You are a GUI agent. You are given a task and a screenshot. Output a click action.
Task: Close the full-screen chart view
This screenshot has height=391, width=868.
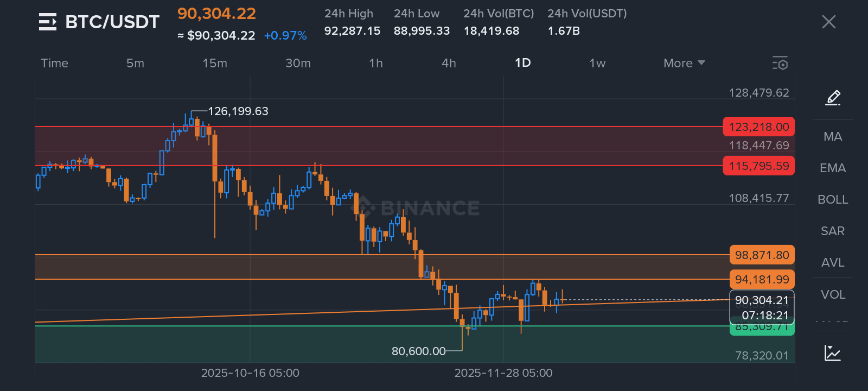(x=828, y=22)
